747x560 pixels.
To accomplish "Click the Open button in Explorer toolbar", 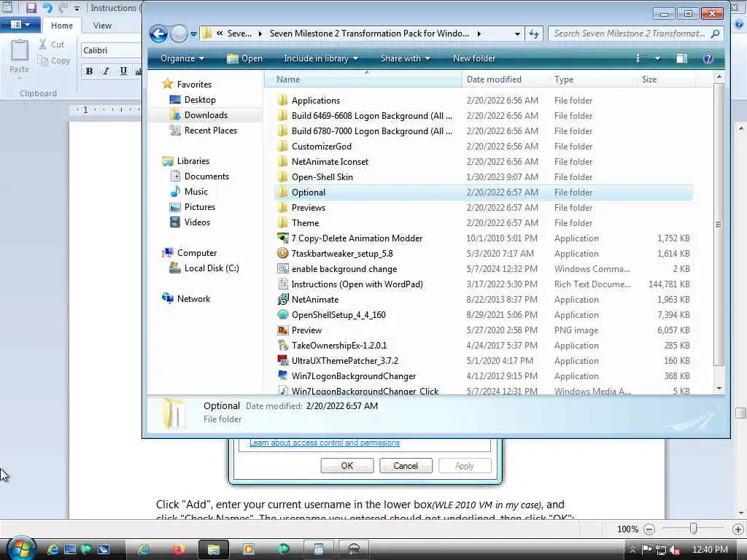I will click(x=245, y=58).
